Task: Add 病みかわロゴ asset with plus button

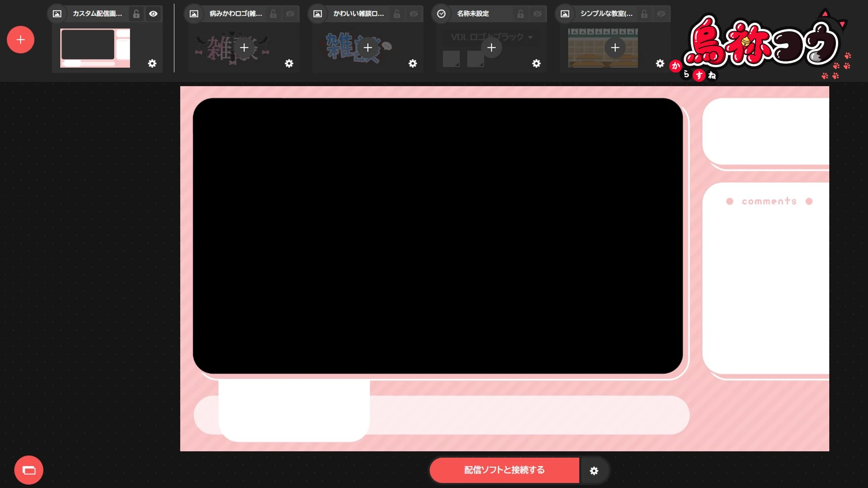Action: pyautogui.click(x=244, y=47)
